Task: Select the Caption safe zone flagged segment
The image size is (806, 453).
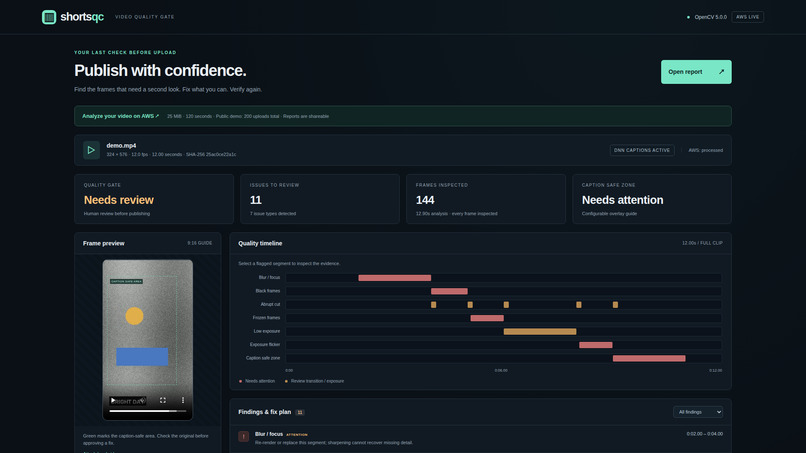Action: 649,358
